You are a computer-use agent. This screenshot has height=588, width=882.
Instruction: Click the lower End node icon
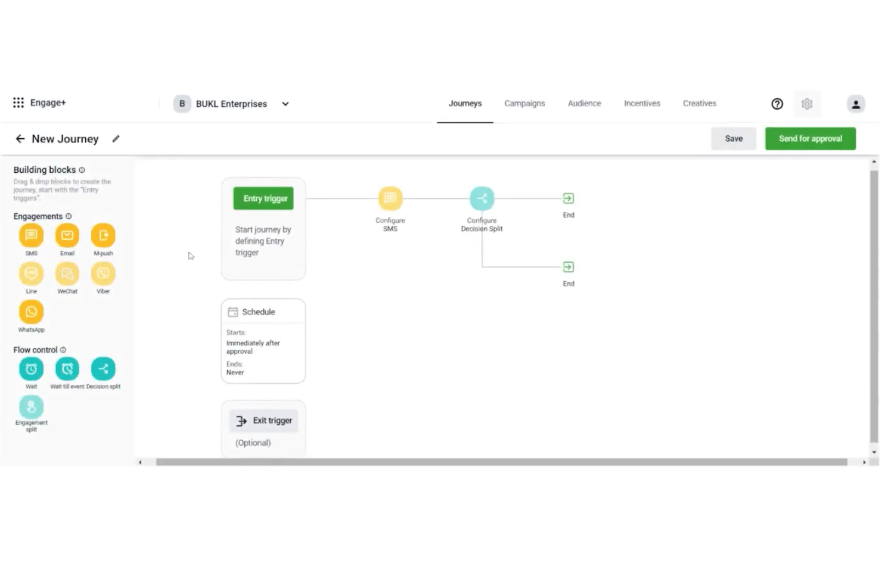(x=569, y=267)
